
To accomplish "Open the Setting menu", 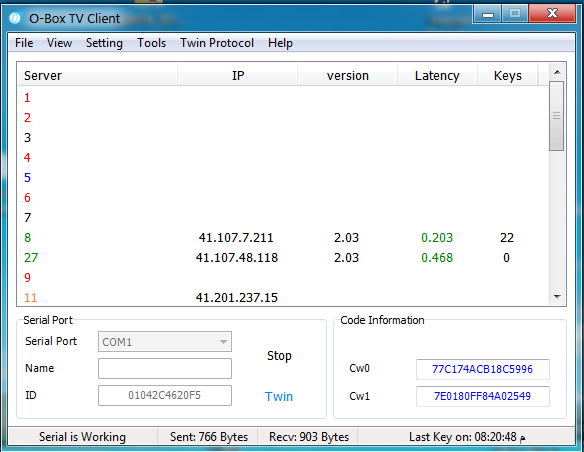I will (104, 43).
